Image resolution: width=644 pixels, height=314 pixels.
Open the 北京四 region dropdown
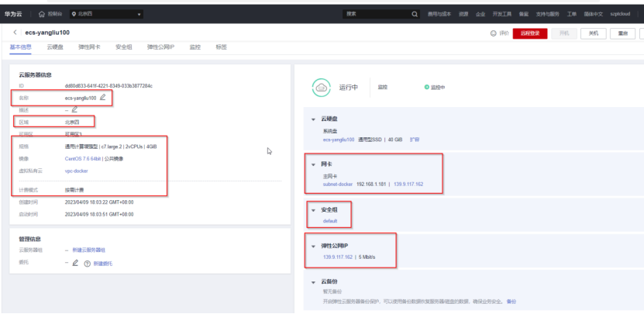pos(106,15)
